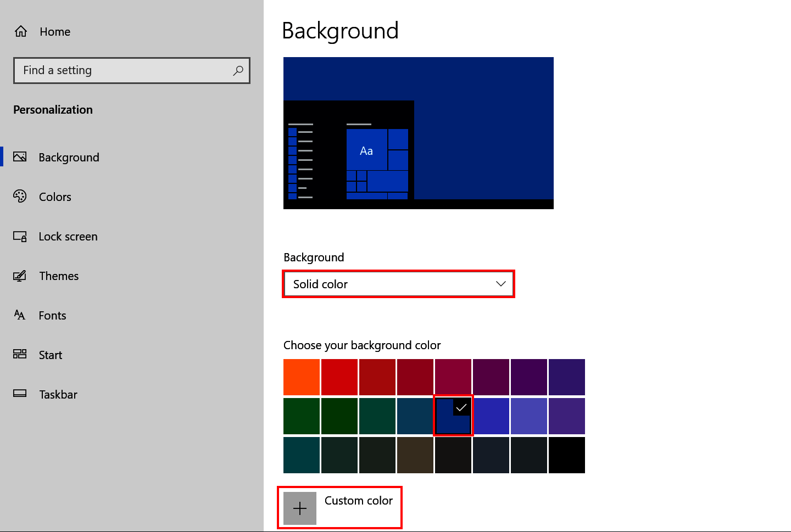Open the Colors personalization settings

pos(55,197)
